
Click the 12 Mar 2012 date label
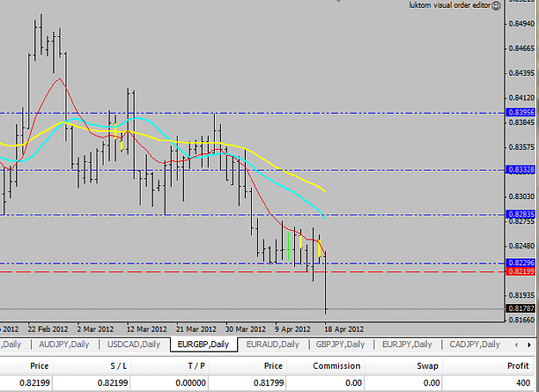pos(147,329)
